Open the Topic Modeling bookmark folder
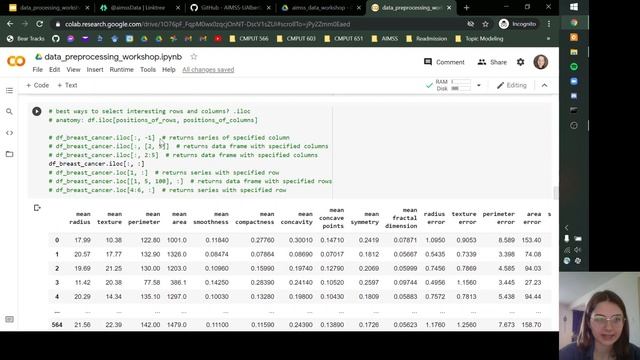Image resolution: width=640 pixels, height=360 pixels. pos(479,39)
